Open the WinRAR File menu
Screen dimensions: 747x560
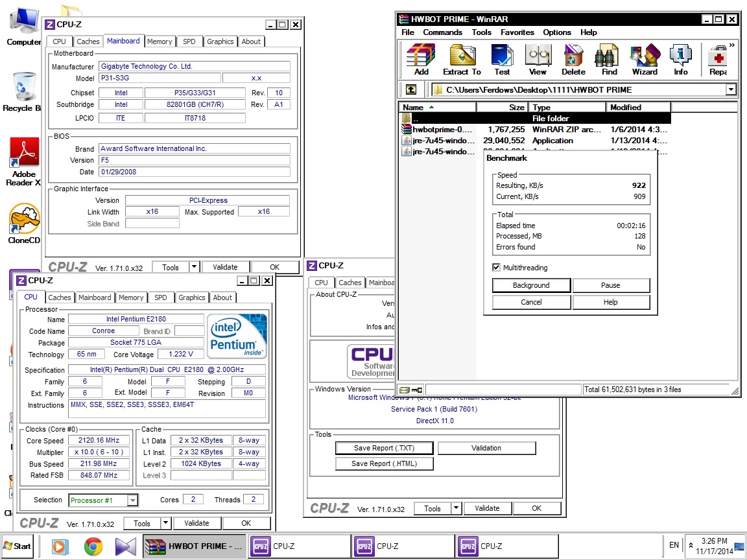click(408, 32)
